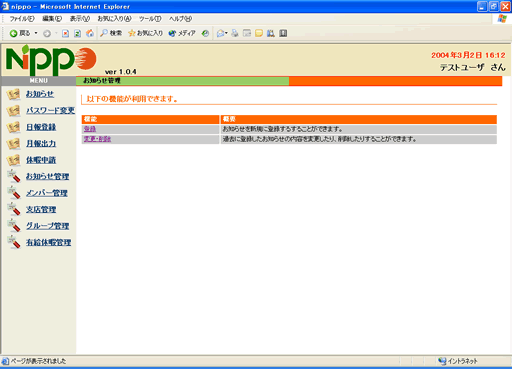Open the forward history dropdown arrow
The width and height of the screenshot is (512, 369).
pyautogui.click(x=56, y=33)
